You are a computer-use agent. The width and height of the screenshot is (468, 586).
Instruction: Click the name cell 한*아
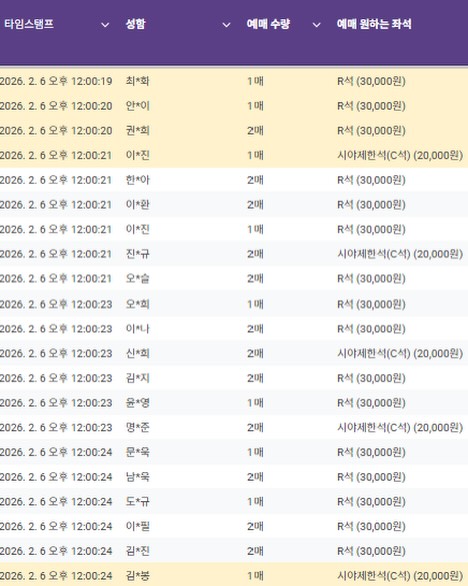(x=138, y=180)
